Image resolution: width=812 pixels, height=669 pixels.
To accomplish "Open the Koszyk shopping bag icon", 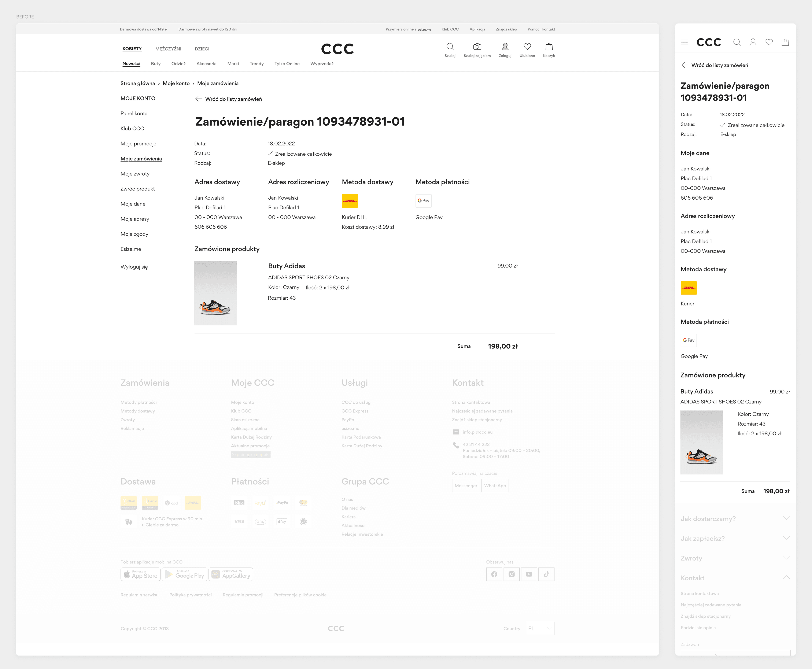I will pyautogui.click(x=549, y=47).
